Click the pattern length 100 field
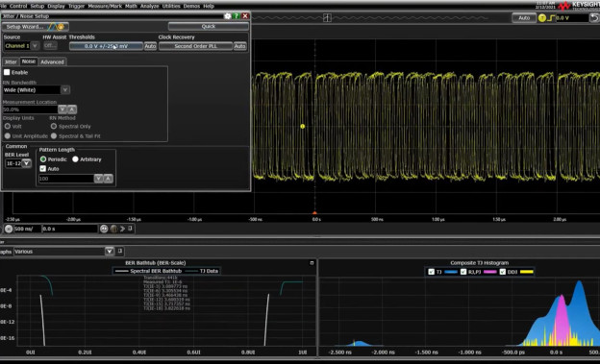 pos(66,179)
